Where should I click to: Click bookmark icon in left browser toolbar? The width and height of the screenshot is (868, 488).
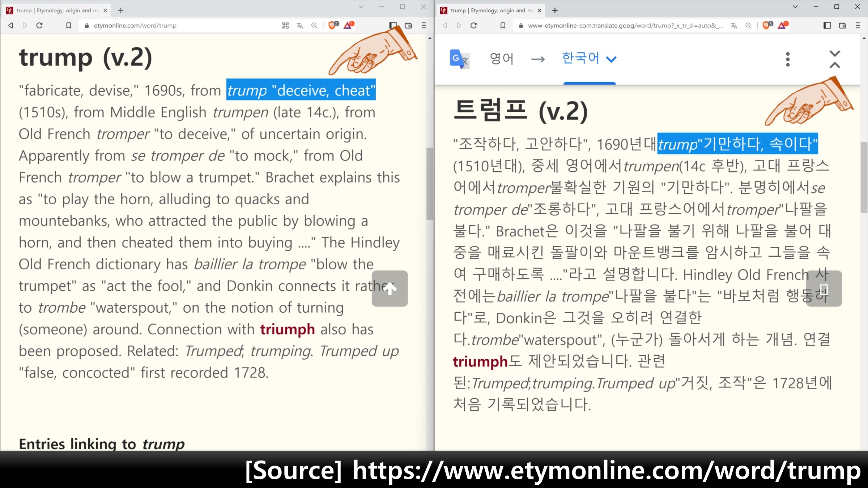[x=68, y=25]
